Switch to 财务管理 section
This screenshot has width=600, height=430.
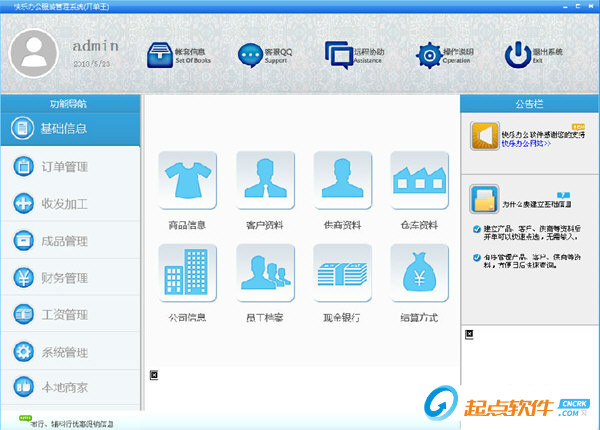point(70,277)
